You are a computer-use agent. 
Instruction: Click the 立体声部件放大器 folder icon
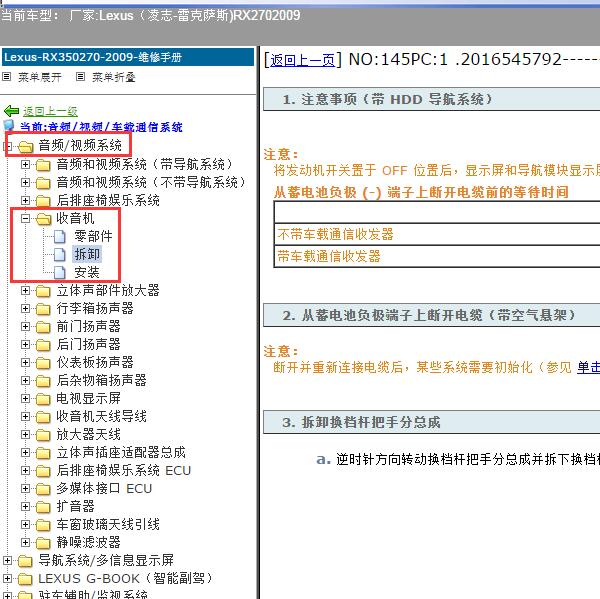click(x=43, y=291)
